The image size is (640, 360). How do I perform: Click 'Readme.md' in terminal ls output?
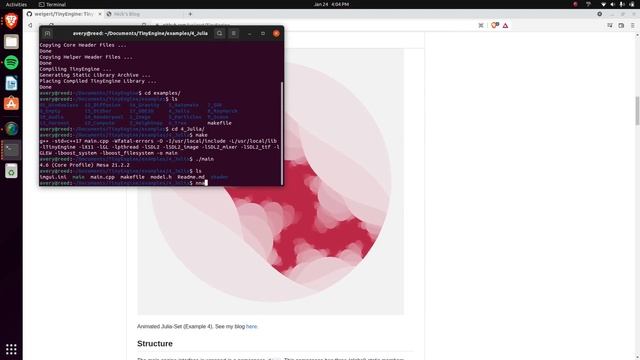click(191, 177)
